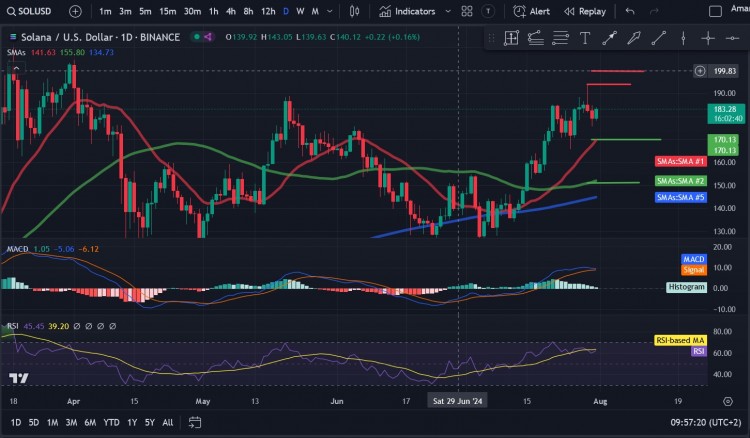The image size is (750, 438).
Task: Switch to the 1m timeframe
Action: point(105,11)
